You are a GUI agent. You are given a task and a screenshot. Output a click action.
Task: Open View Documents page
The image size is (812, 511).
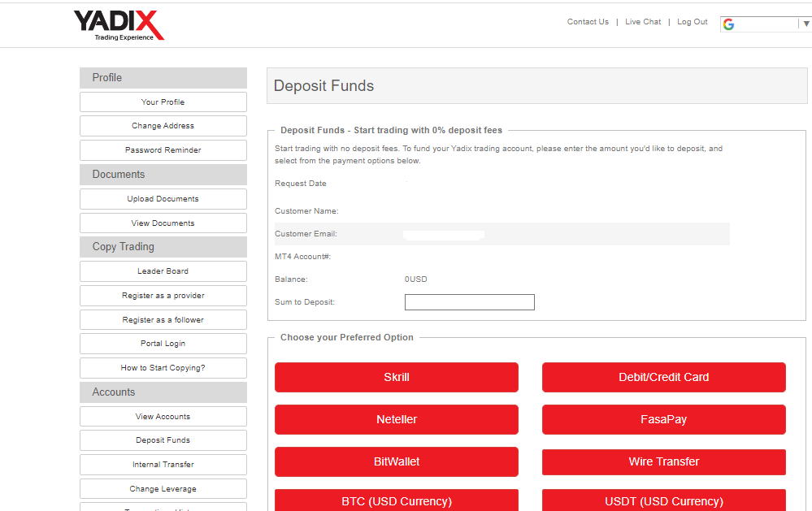pos(163,223)
